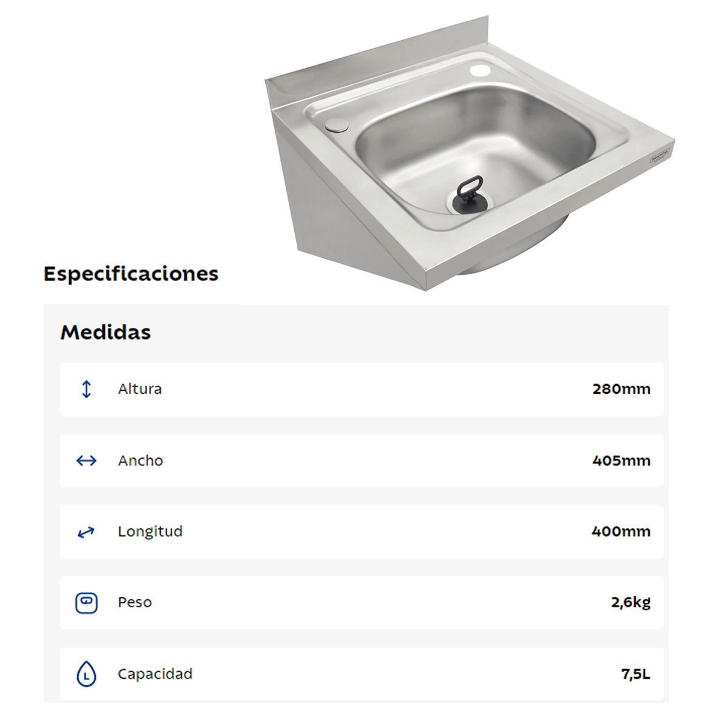Image resolution: width=728 pixels, height=728 pixels.
Task: Click the scale Peso icon
Action: click(x=86, y=603)
